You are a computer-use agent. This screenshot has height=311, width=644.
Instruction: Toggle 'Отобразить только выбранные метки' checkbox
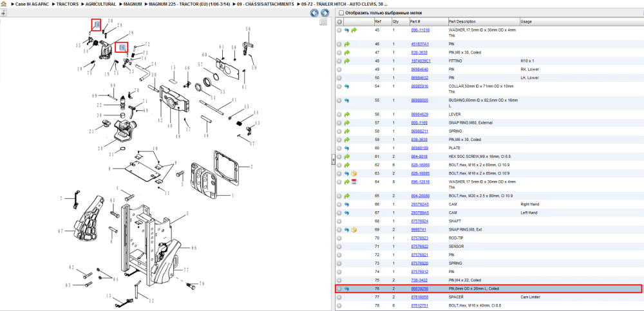coord(341,13)
